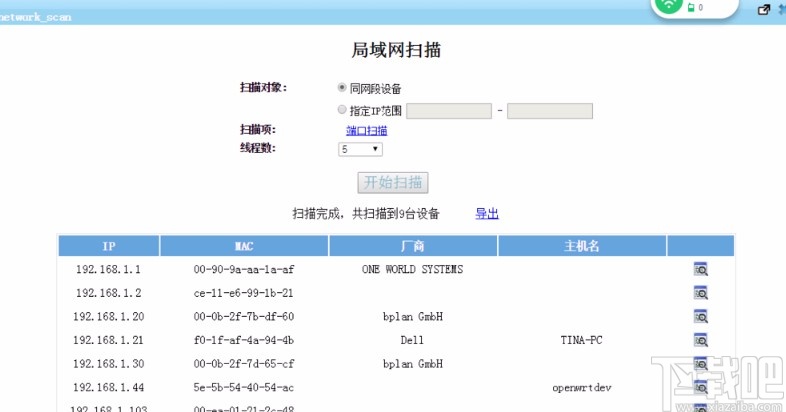Click MAC address 00-0b-2f-7d-65-cf
This screenshot has width=786, height=412.
(x=244, y=363)
